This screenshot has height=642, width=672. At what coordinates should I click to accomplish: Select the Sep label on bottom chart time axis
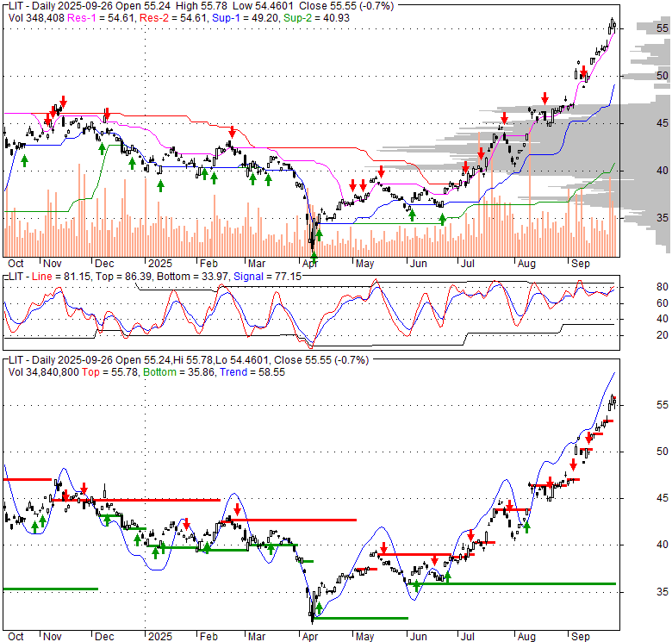(581, 637)
